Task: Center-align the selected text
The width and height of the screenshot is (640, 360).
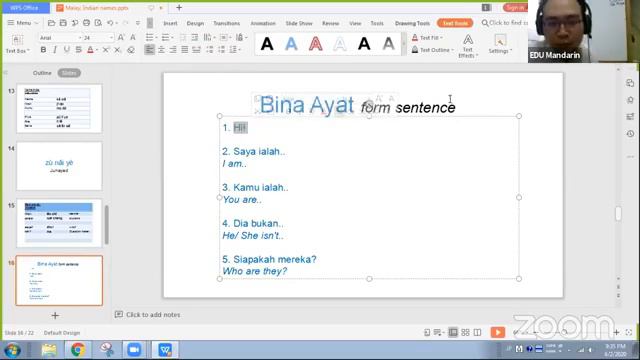Action: pos(161,50)
